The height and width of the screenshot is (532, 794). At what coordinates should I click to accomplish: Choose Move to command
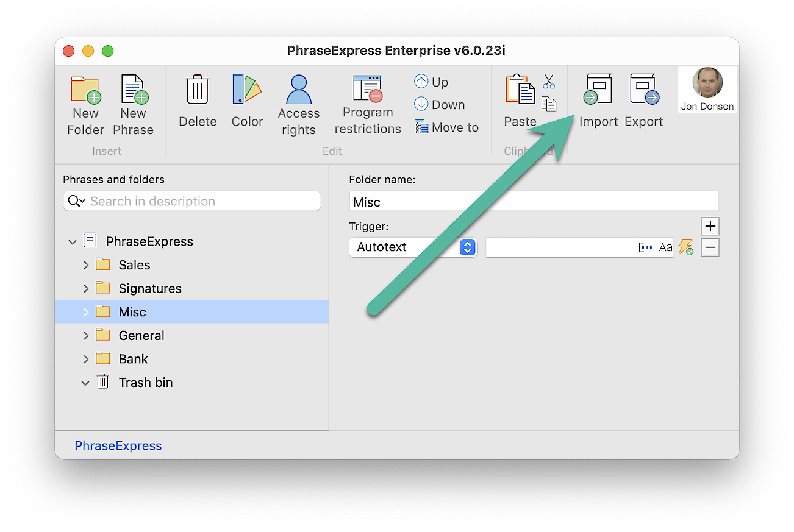click(x=446, y=127)
